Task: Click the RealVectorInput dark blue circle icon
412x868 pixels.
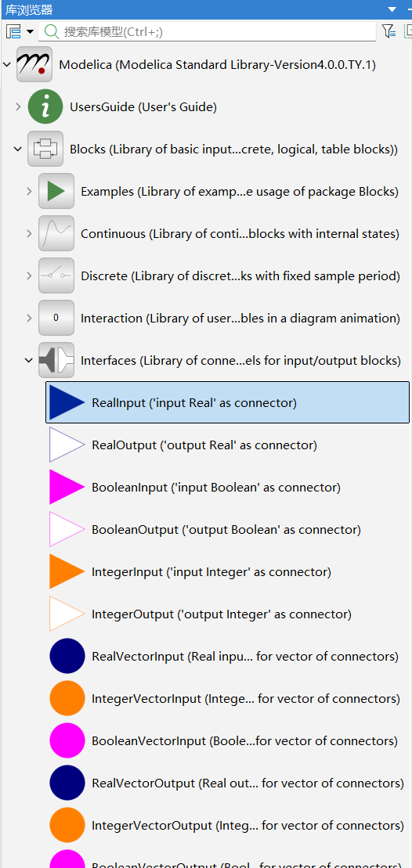Action: click(x=67, y=656)
